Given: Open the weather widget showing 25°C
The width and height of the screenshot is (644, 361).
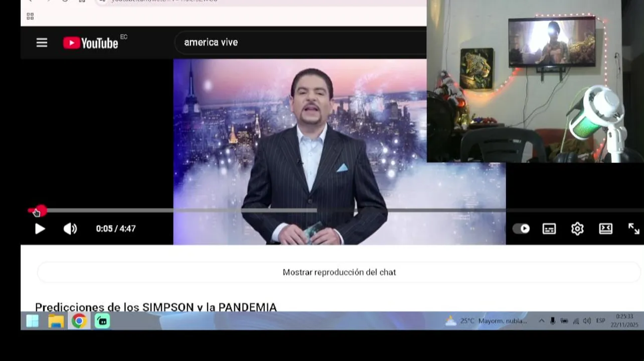Looking at the screenshot, I should [x=486, y=321].
